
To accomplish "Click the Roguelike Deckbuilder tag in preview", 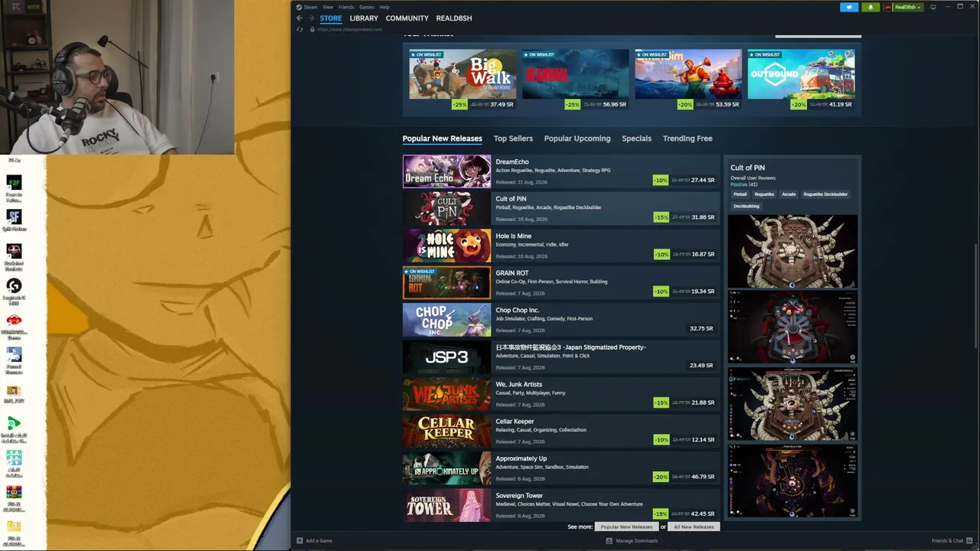I will pyautogui.click(x=825, y=194).
